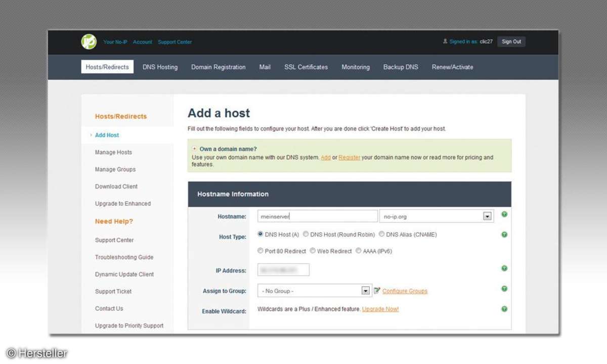
Task: Go to Domain Registration tab
Action: point(219,67)
